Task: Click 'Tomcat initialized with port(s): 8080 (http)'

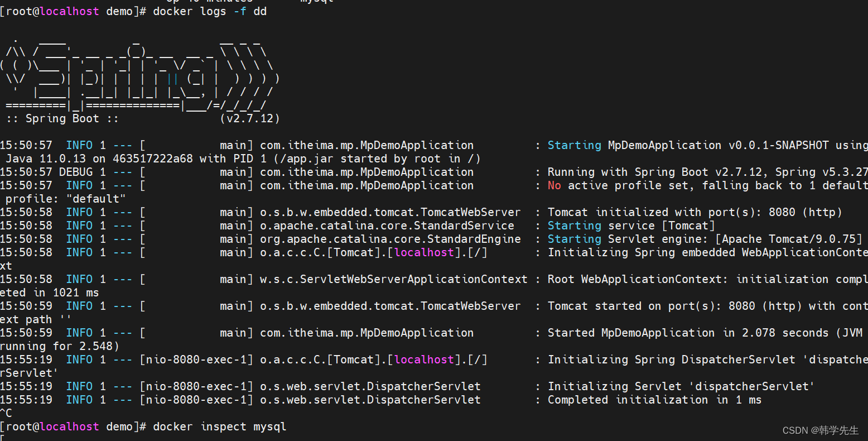Action: (x=695, y=212)
